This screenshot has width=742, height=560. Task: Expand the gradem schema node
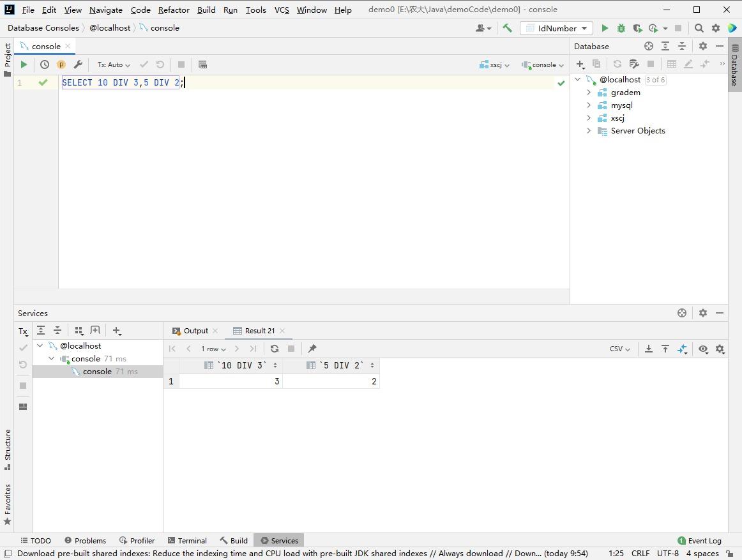pos(589,93)
